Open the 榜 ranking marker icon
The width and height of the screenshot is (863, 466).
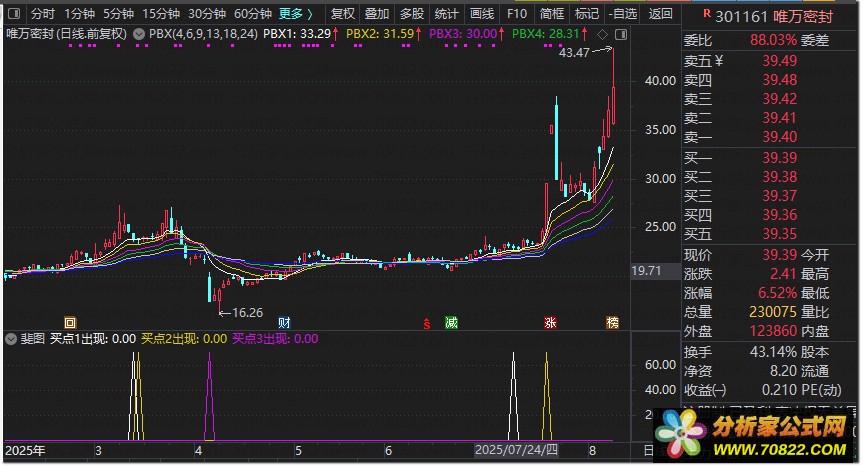coord(612,322)
